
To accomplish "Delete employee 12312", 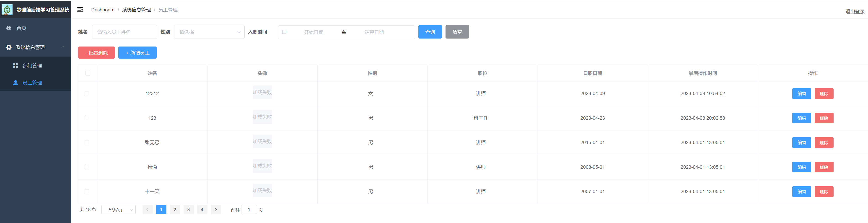I will [824, 94].
